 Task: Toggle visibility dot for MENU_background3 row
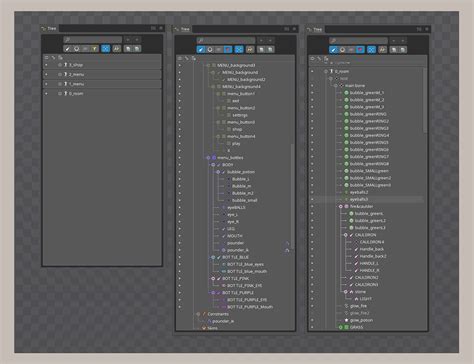(x=180, y=65)
